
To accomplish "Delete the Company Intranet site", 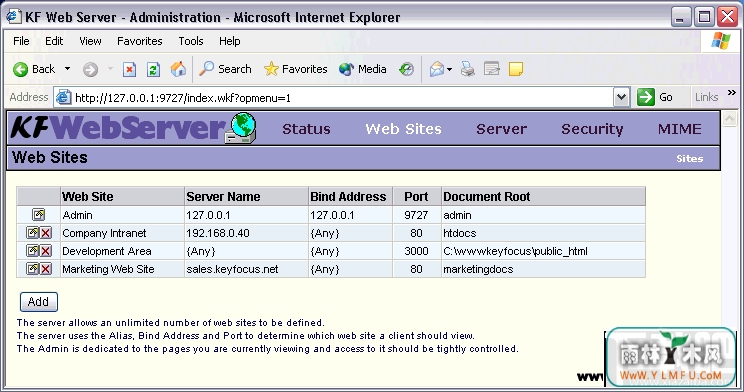I will 46,233.
